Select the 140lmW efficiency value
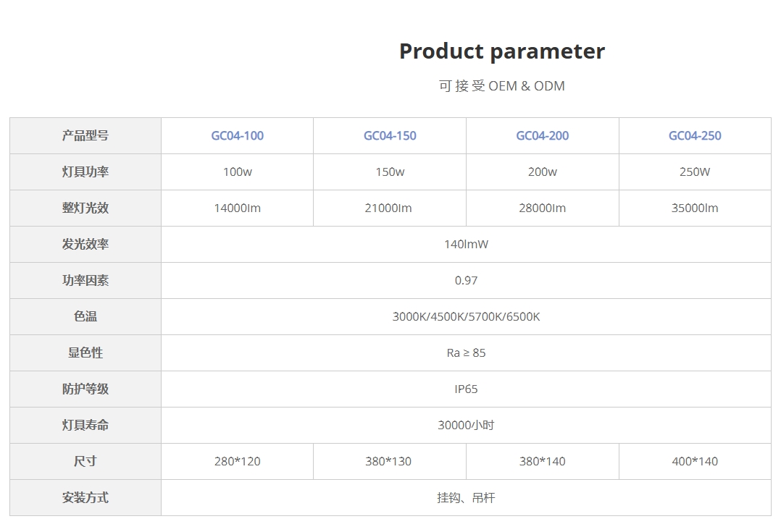781x532 pixels. tap(466, 244)
